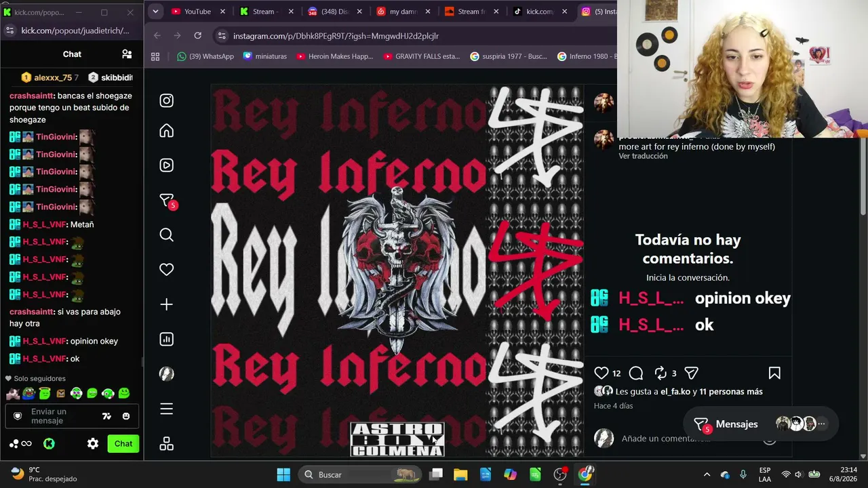Create new post with plus icon

[166, 304]
